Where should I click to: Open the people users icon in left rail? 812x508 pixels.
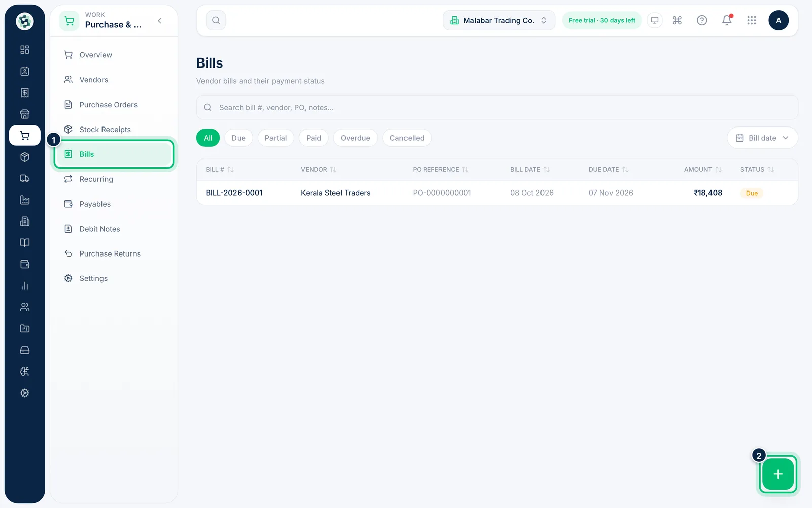pyautogui.click(x=24, y=307)
